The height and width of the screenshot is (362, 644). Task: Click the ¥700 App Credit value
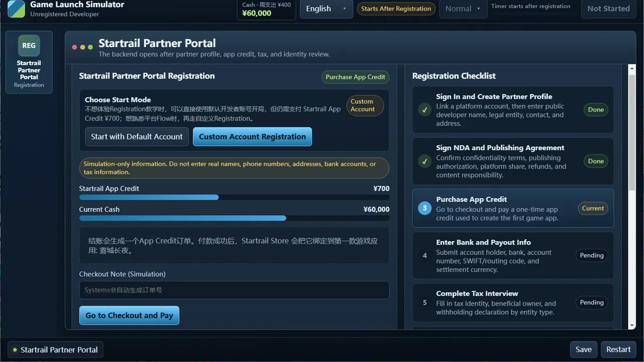click(381, 189)
